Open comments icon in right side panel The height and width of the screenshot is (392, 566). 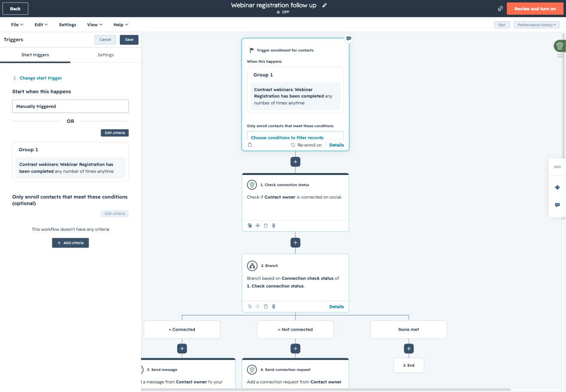(557, 205)
